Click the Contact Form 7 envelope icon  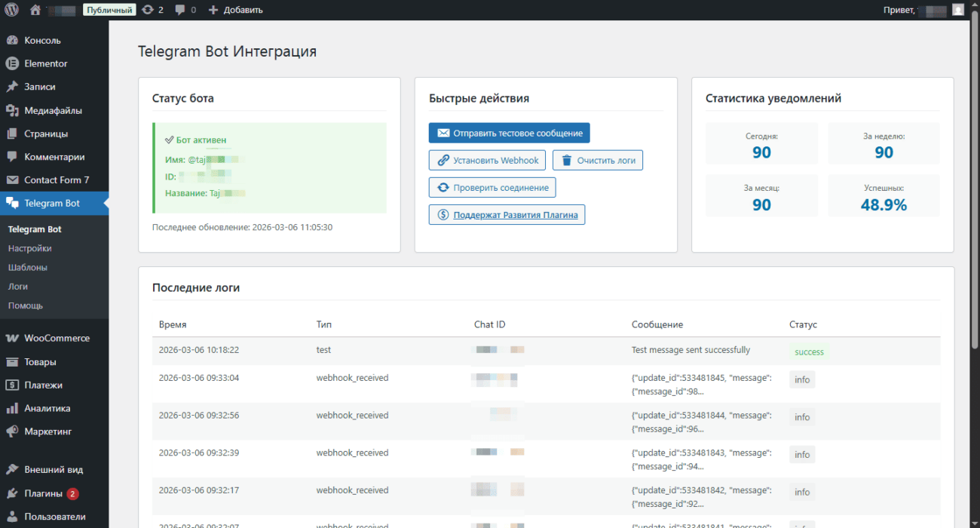pyautogui.click(x=12, y=180)
